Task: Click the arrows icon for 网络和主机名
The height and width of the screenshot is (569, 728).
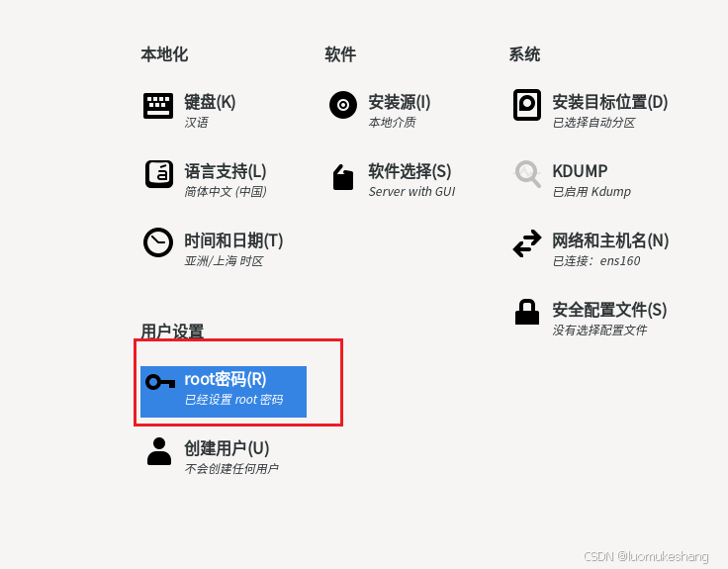Action: click(527, 243)
